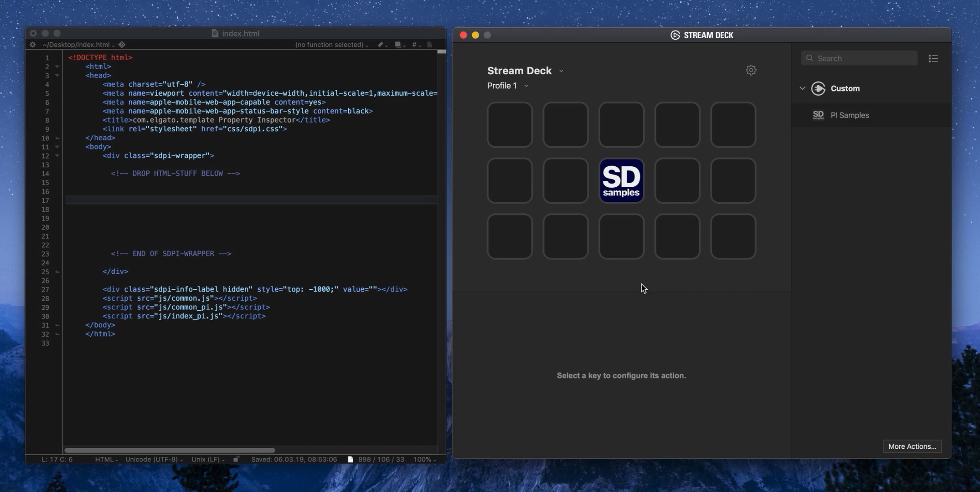Open the Stream Deck settings gear
Image resolution: width=980 pixels, height=492 pixels.
click(751, 70)
